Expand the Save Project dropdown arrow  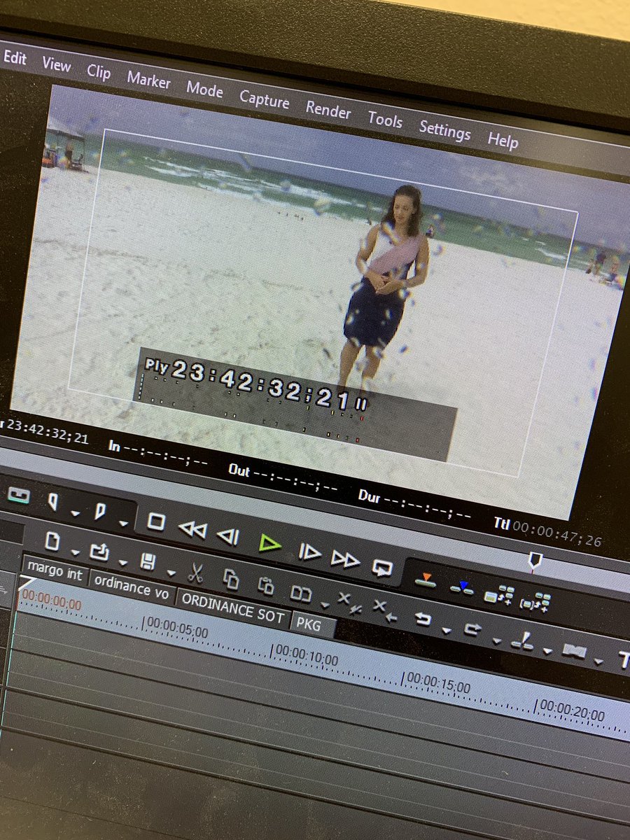pyautogui.click(x=171, y=571)
